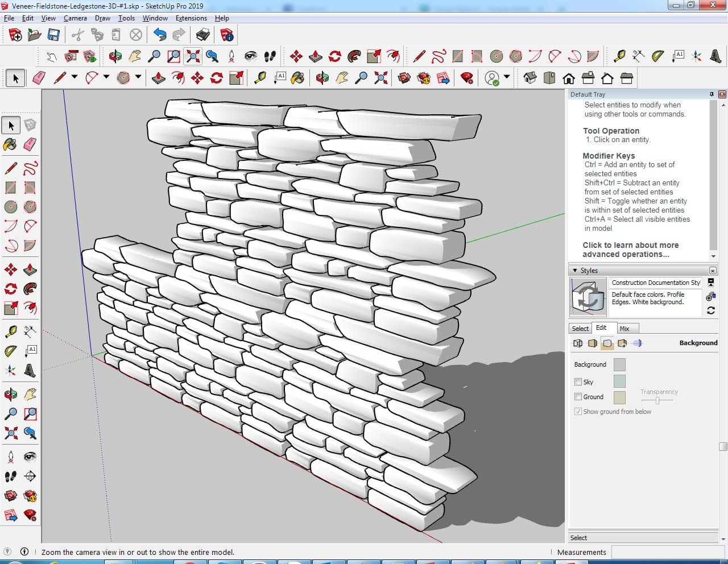Viewport: 728px width, 564px height.
Task: Click the Undo arrow icon
Action: pyautogui.click(x=160, y=35)
